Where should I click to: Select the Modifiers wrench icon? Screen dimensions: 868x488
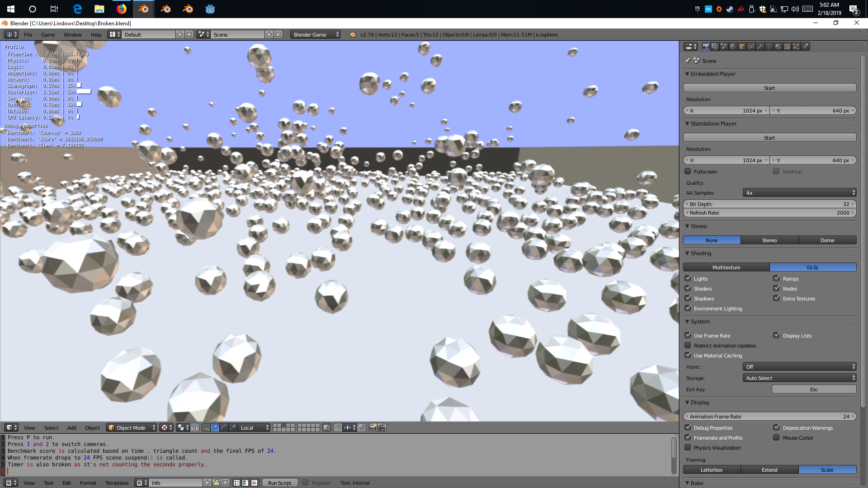[x=760, y=47]
